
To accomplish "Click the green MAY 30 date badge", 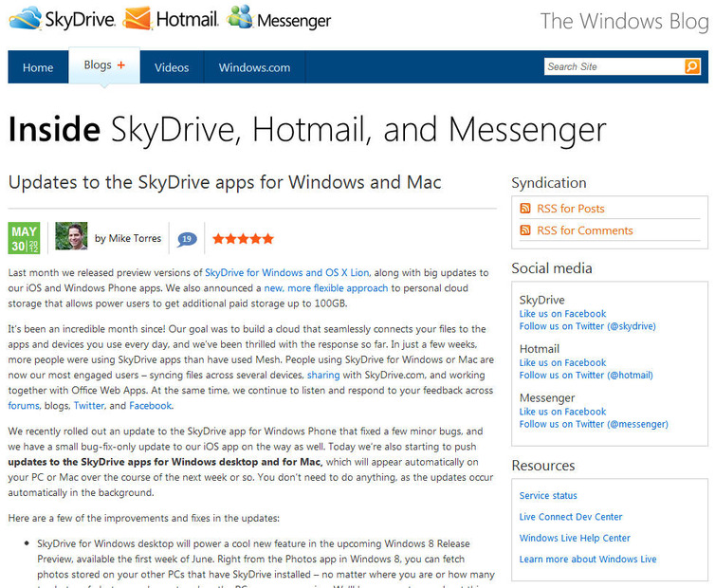I will tap(24, 238).
